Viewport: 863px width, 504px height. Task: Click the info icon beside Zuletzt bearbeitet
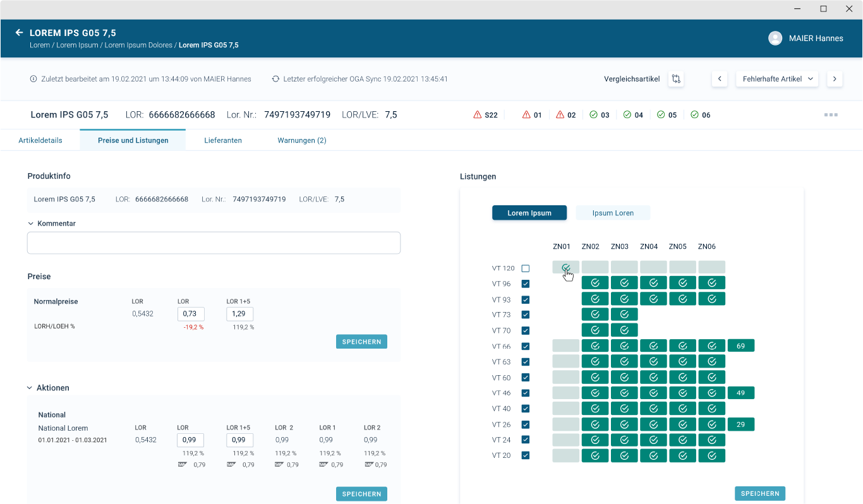pyautogui.click(x=32, y=78)
